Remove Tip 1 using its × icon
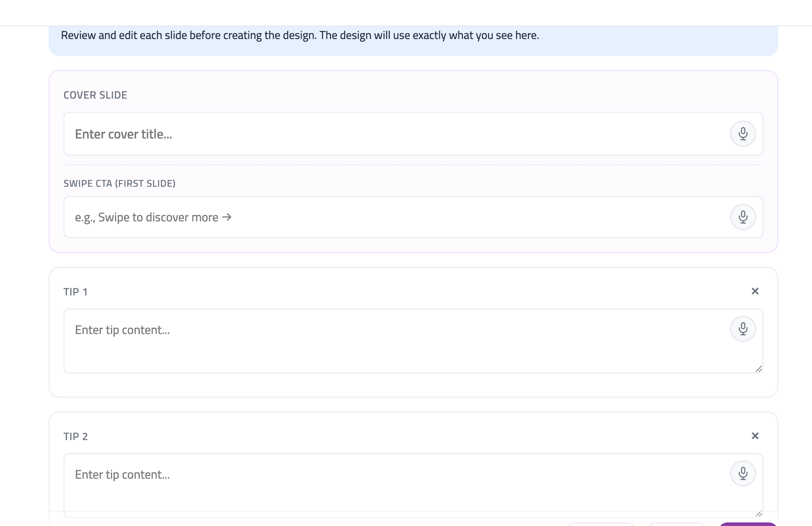The width and height of the screenshot is (812, 526). click(x=755, y=291)
